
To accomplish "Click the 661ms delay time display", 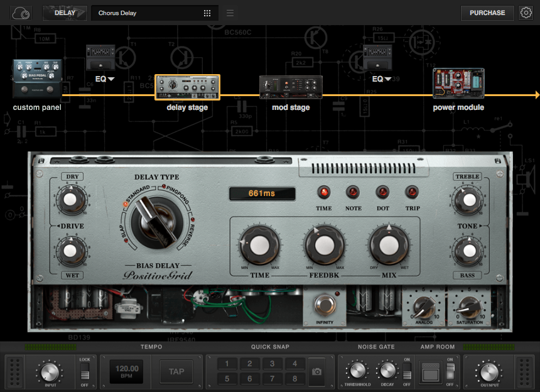I will point(262,193).
